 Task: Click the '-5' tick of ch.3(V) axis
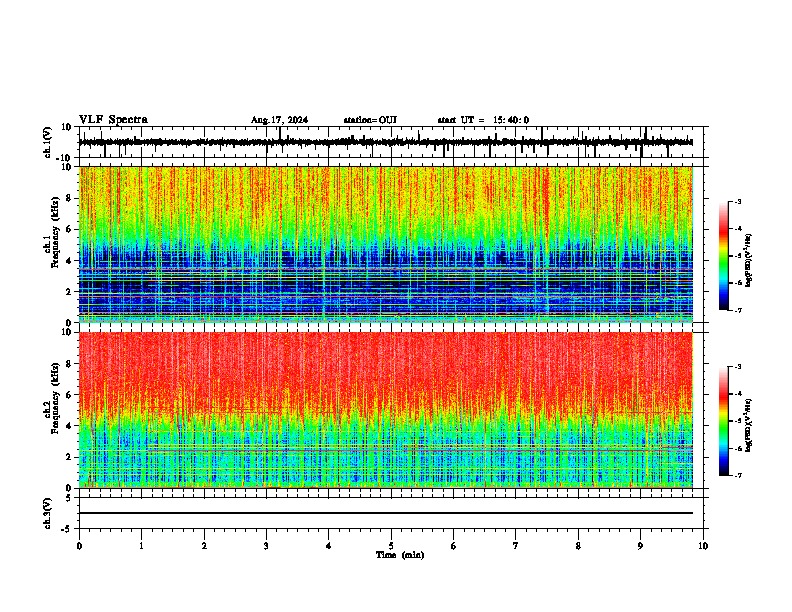(x=68, y=529)
